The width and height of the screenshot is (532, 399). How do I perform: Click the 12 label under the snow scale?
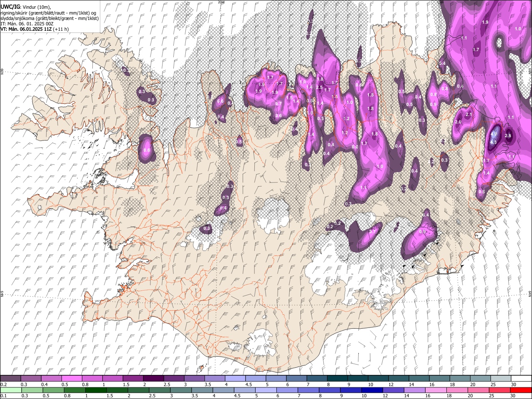click(x=391, y=384)
